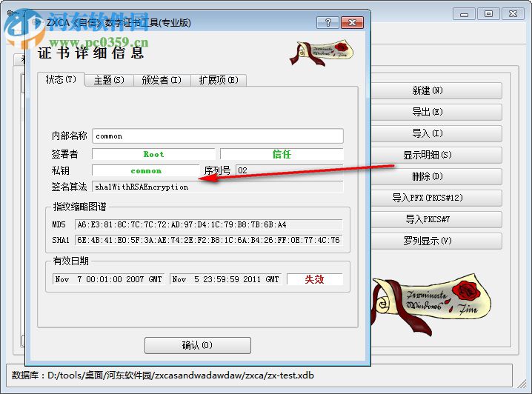
Task: Click the 新建(N) button in main window
Action: pos(436,90)
